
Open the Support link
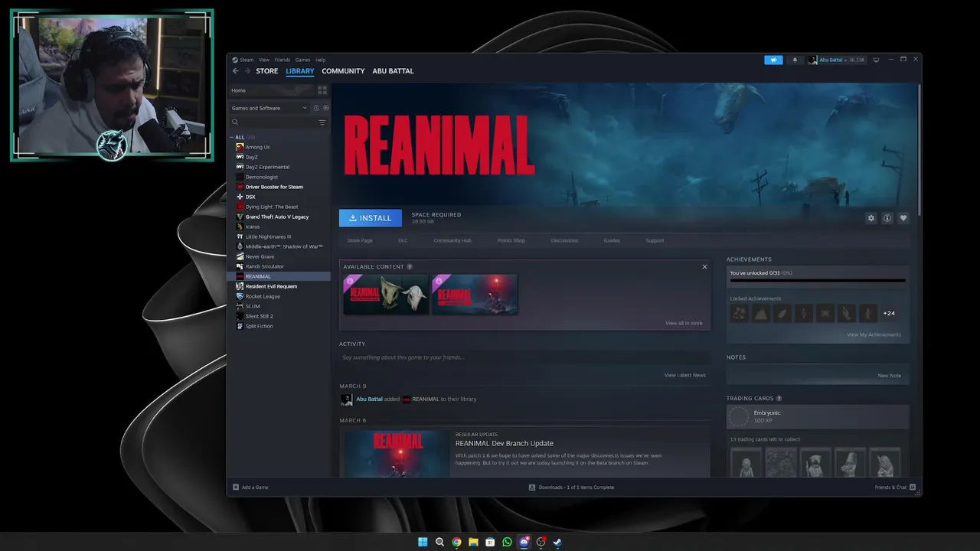click(x=655, y=240)
